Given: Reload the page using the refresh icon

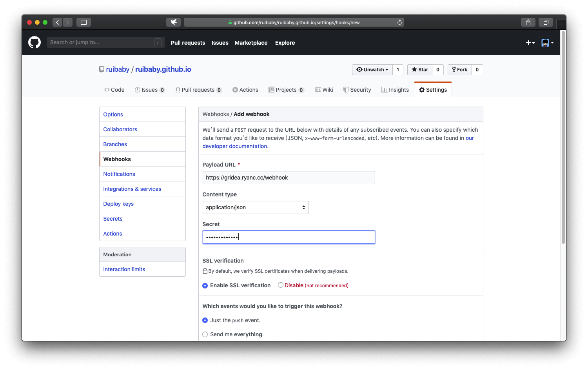Looking at the screenshot, I should pyautogui.click(x=399, y=22).
